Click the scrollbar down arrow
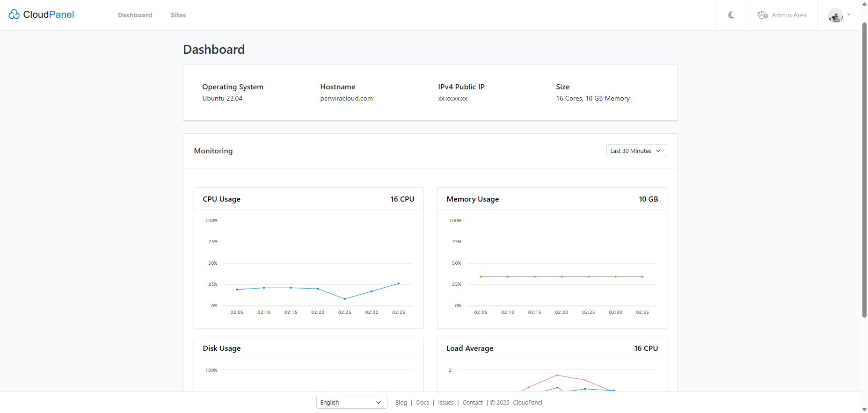Image resolution: width=868 pixels, height=413 pixels. [x=864, y=409]
